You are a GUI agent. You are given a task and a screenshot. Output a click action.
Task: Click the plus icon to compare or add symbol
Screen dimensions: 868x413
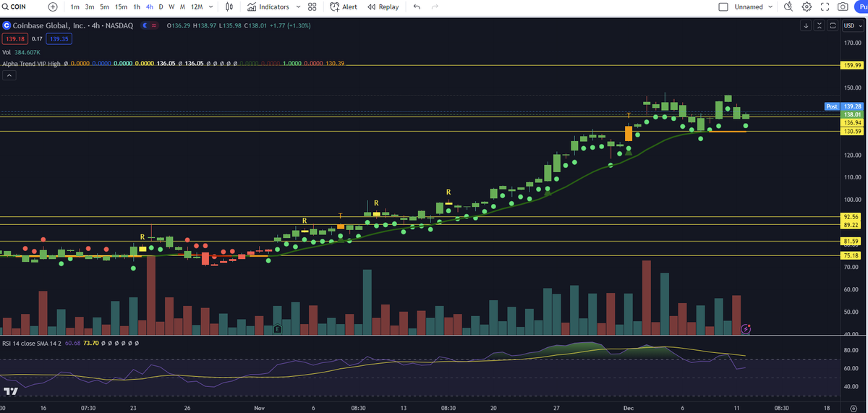tap(53, 7)
